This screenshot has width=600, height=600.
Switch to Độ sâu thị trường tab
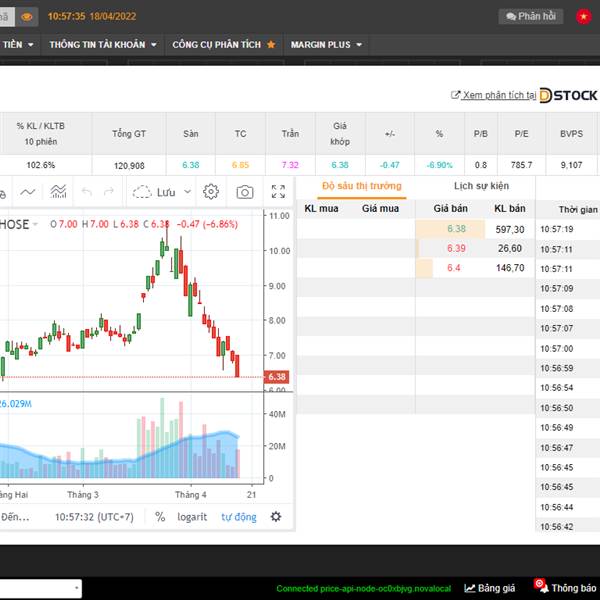coord(362,187)
